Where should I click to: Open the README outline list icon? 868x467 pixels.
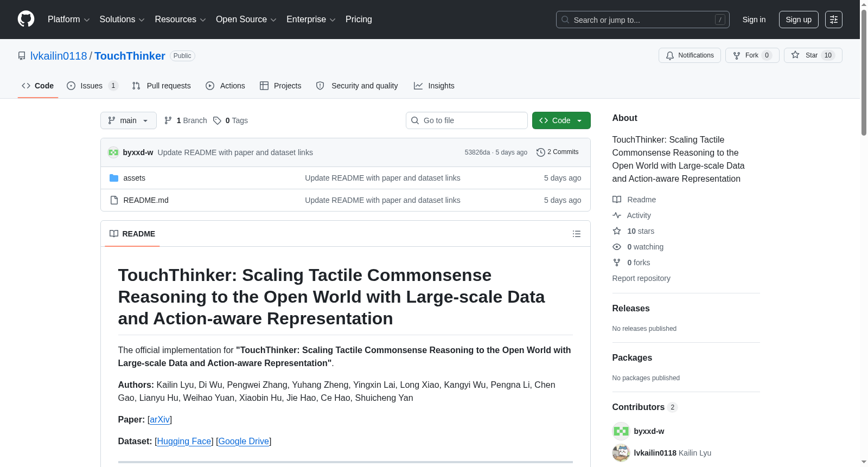[x=577, y=234]
